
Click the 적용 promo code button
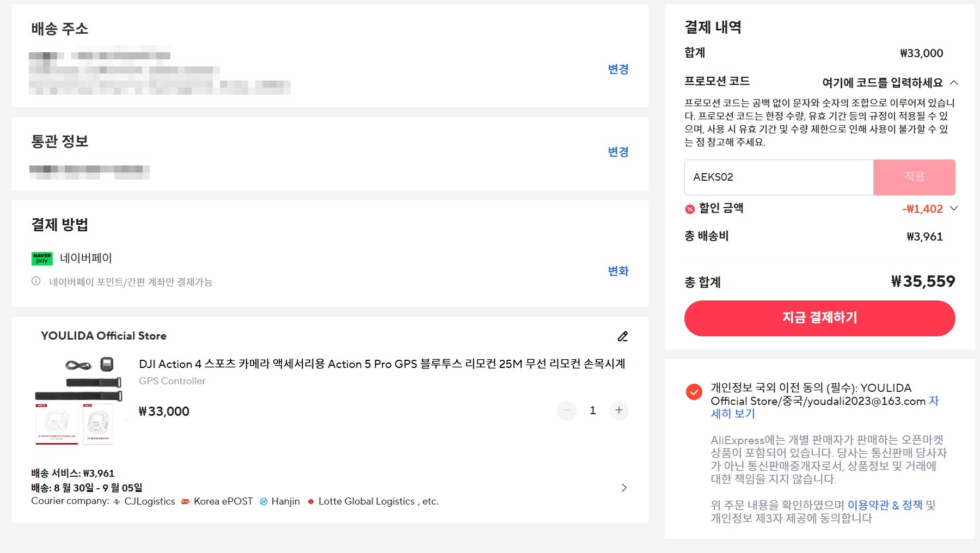coord(914,177)
